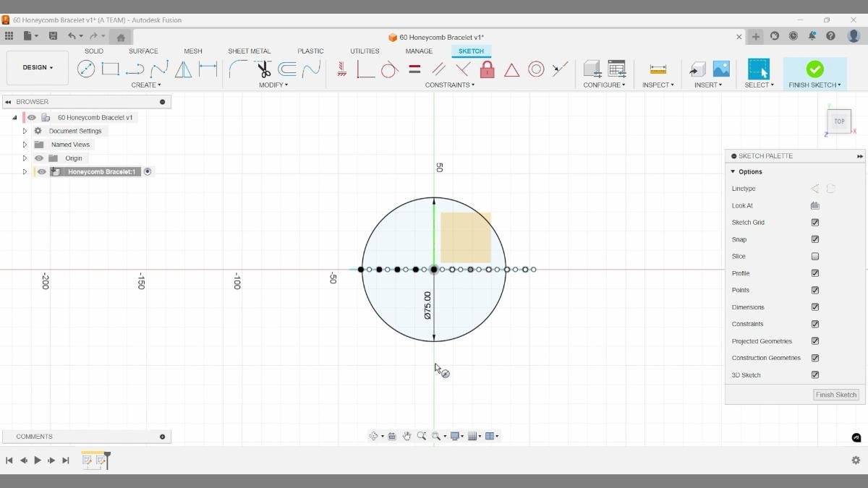Enable the Slice option in Sketch Palette
Image resolution: width=868 pixels, height=488 pixels.
[814, 256]
